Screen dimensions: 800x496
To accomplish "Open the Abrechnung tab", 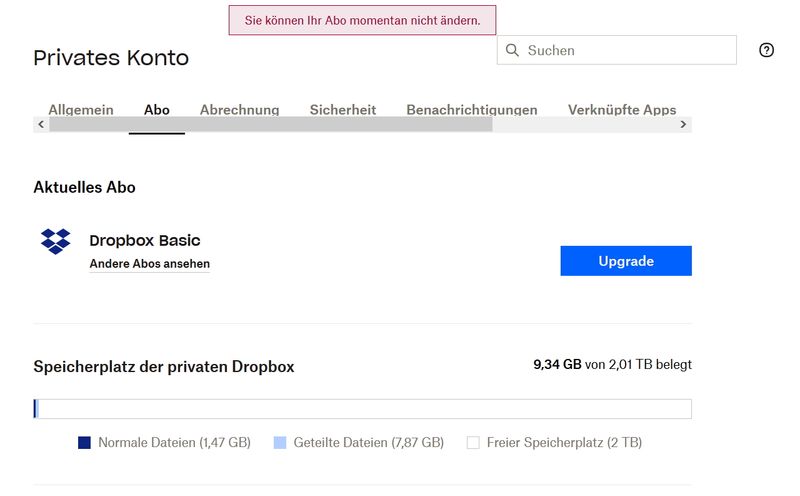I will click(239, 110).
